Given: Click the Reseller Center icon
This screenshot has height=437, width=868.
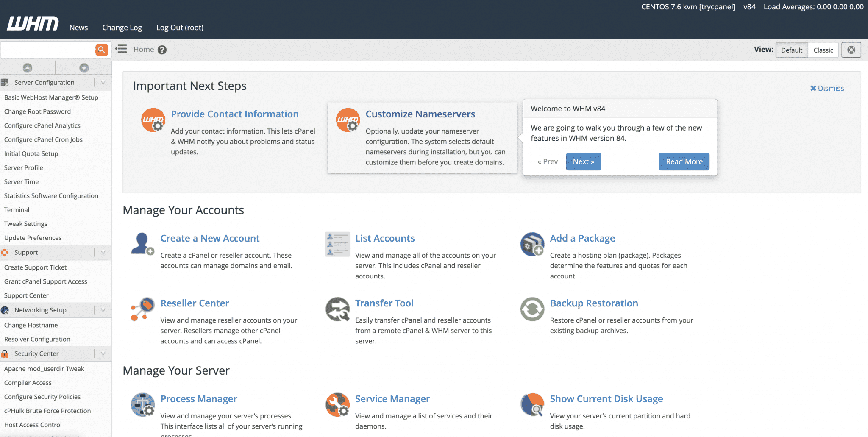Looking at the screenshot, I should point(142,309).
